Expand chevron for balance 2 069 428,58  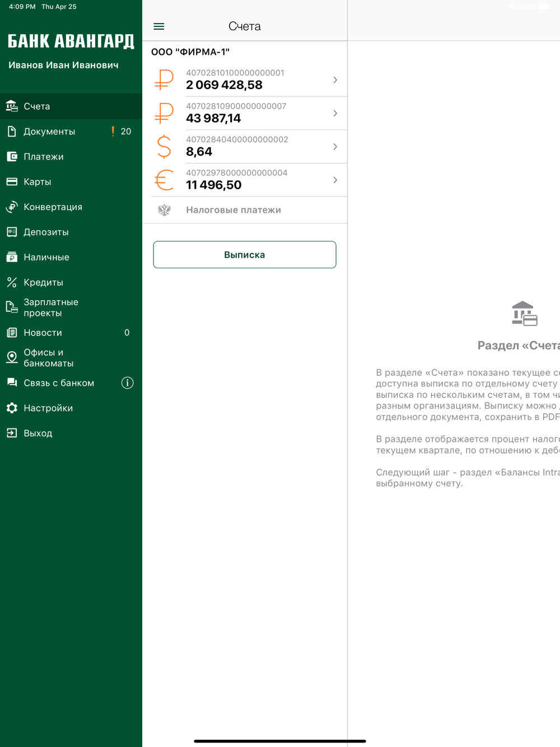pos(335,80)
